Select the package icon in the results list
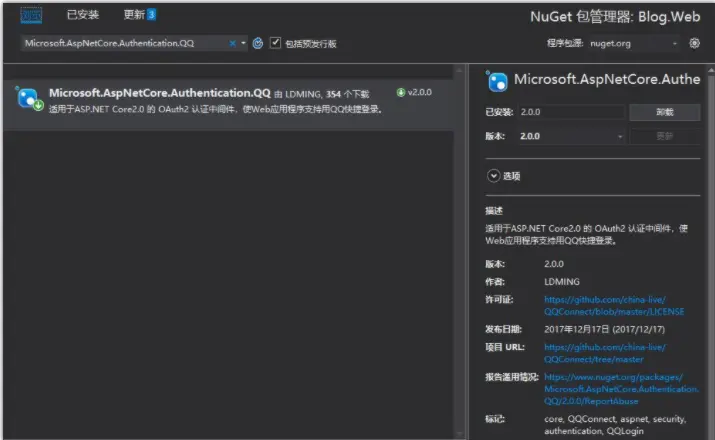715x440 pixels. (30, 98)
